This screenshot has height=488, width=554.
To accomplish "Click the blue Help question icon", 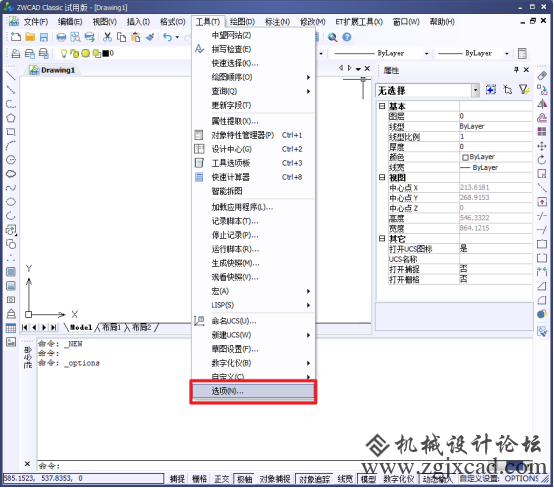I will pyautogui.click(x=347, y=37).
